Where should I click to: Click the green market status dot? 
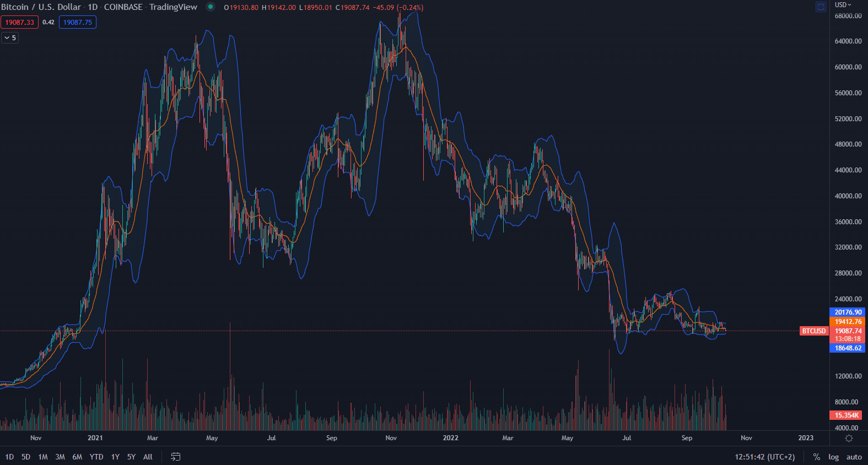[211, 7]
